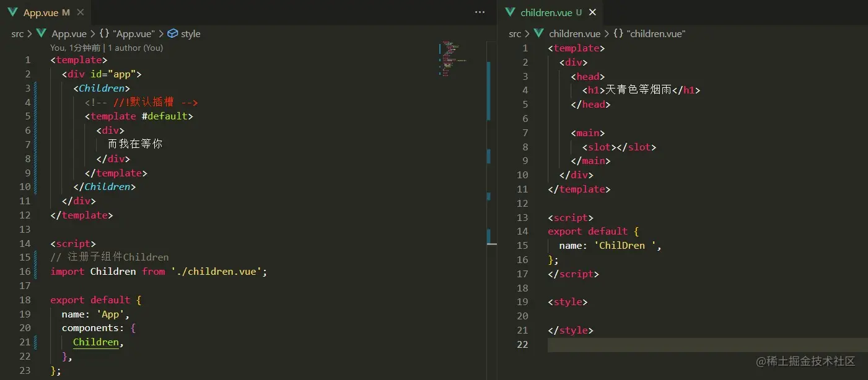Click the braces icon before "App.vue" breadcrumb

pos(104,34)
